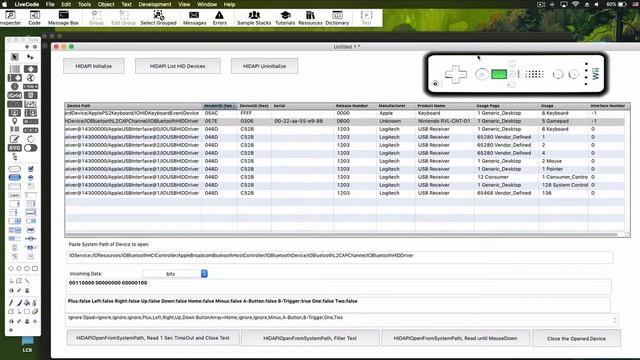Click HIDAPI List HID Devices button
Viewport: 640px width, 360px height.
178,66
